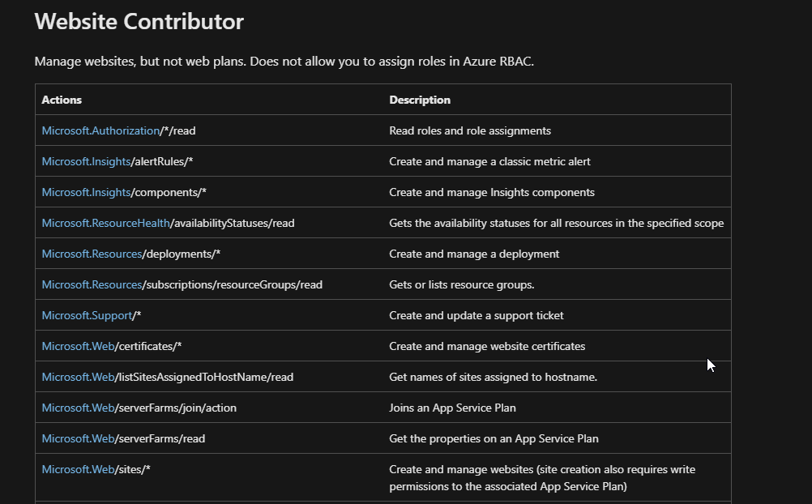Open Microsoft.Web link in serverFarms/join/action row
Image resolution: width=812 pixels, height=504 pixels.
78,408
